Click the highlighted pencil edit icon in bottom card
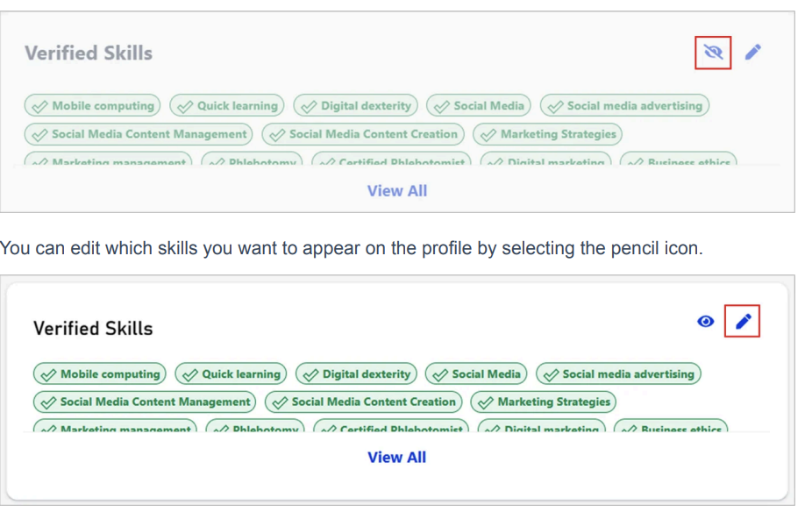Screen dimensions: 812x512 pos(743,322)
